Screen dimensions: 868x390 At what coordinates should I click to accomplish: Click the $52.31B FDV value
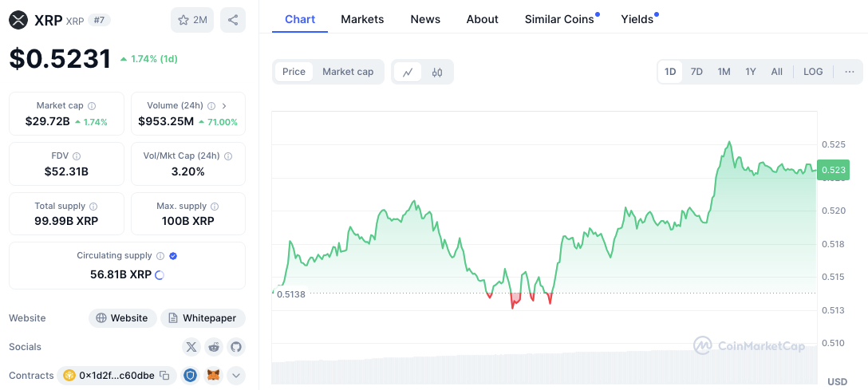point(66,171)
